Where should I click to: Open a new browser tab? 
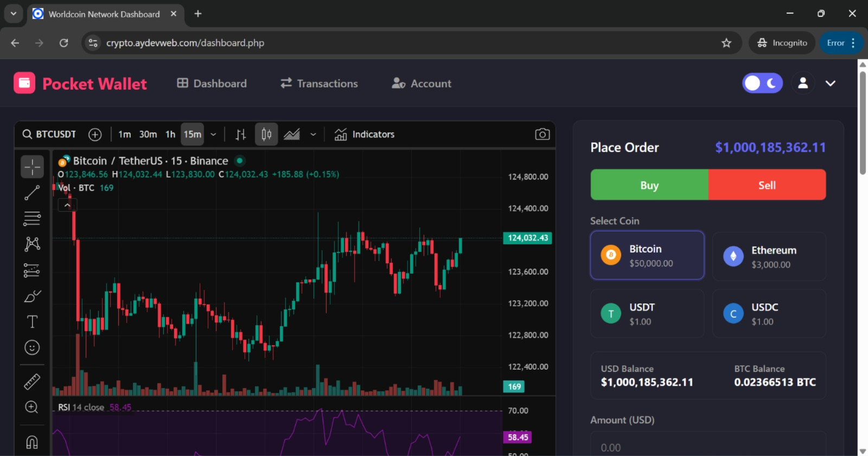pos(198,14)
